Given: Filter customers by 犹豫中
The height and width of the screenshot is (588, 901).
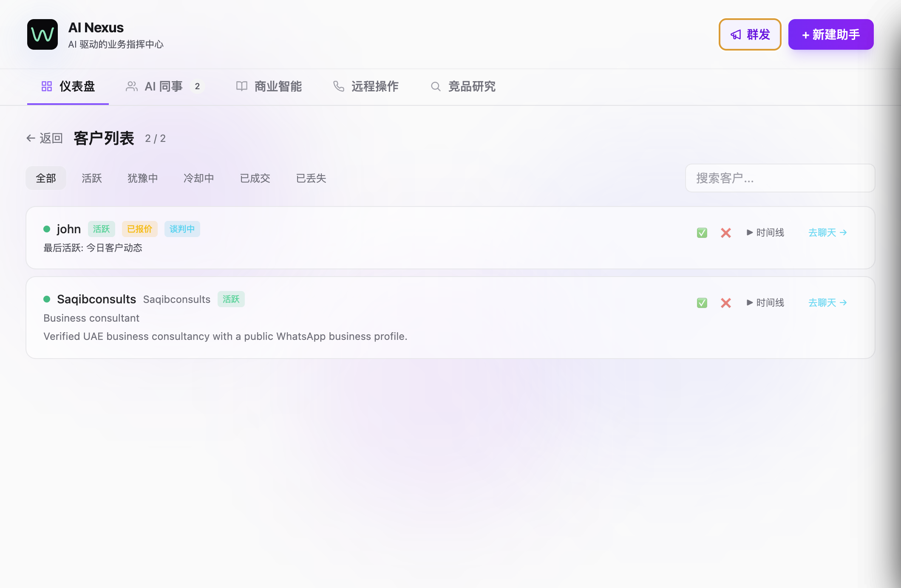Looking at the screenshot, I should [143, 178].
